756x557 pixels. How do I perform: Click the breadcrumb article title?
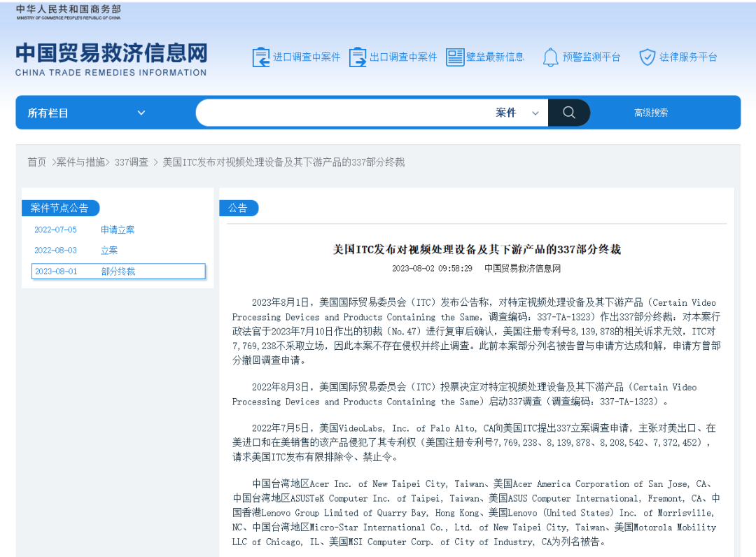283,162
